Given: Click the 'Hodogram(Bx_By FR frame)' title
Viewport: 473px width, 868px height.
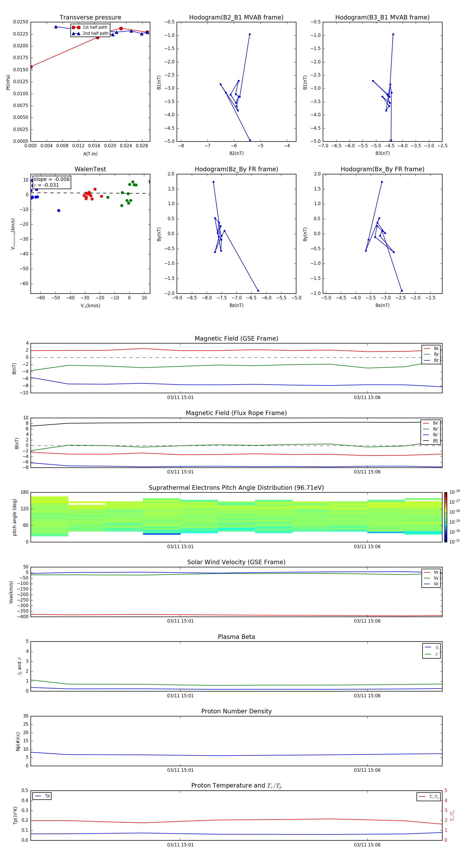Looking at the screenshot, I should pyautogui.click(x=382, y=169).
